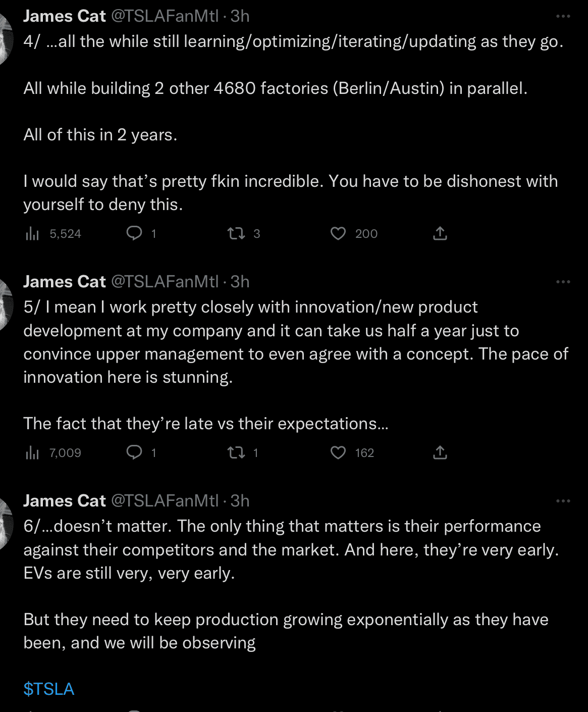Viewport: 588px width, 712px height.
Task: Open James Cat profile from tweet 4/
Action: click(x=65, y=16)
